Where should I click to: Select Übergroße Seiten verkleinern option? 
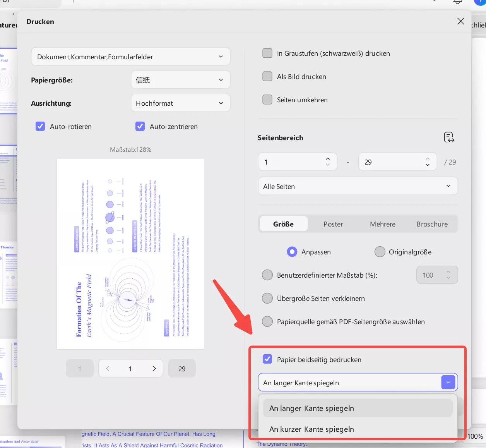pyautogui.click(x=267, y=298)
